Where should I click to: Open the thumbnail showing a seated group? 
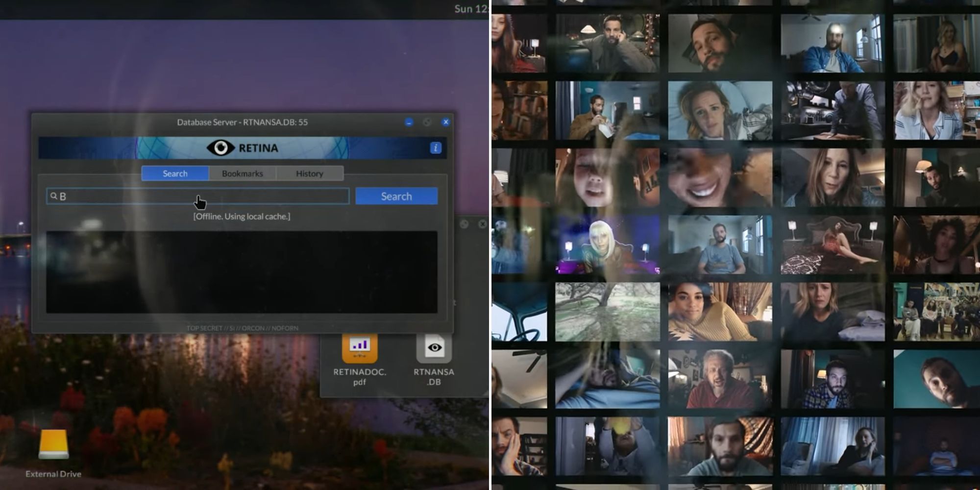[936, 312]
